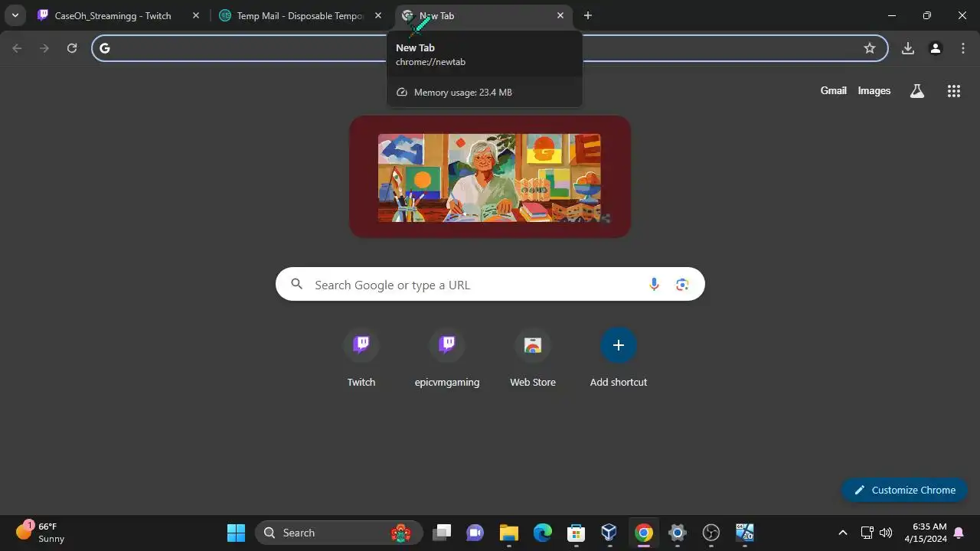Reload the page with refresh icon
This screenshot has width=980, height=551.
tap(72, 48)
